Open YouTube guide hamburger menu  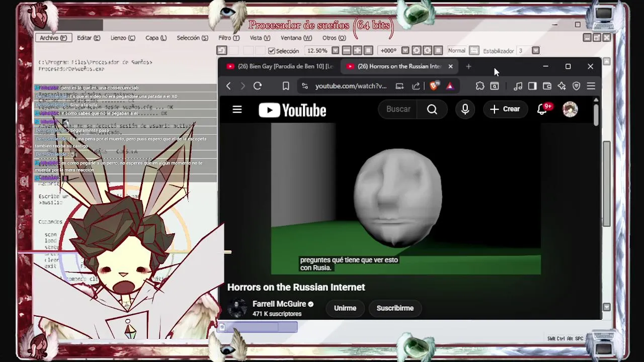[x=237, y=109]
